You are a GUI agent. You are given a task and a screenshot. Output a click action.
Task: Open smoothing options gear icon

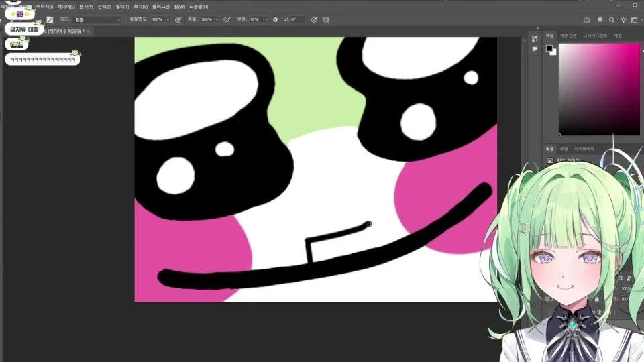(x=275, y=19)
